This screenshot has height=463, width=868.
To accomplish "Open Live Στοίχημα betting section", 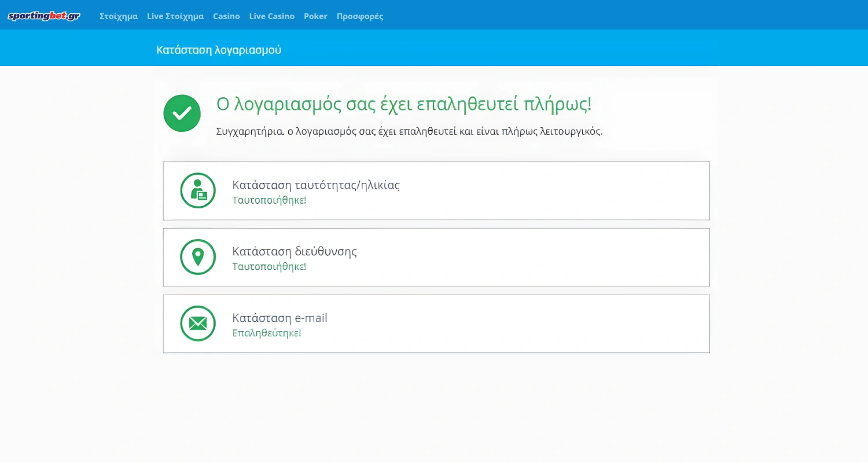I will pos(175,16).
